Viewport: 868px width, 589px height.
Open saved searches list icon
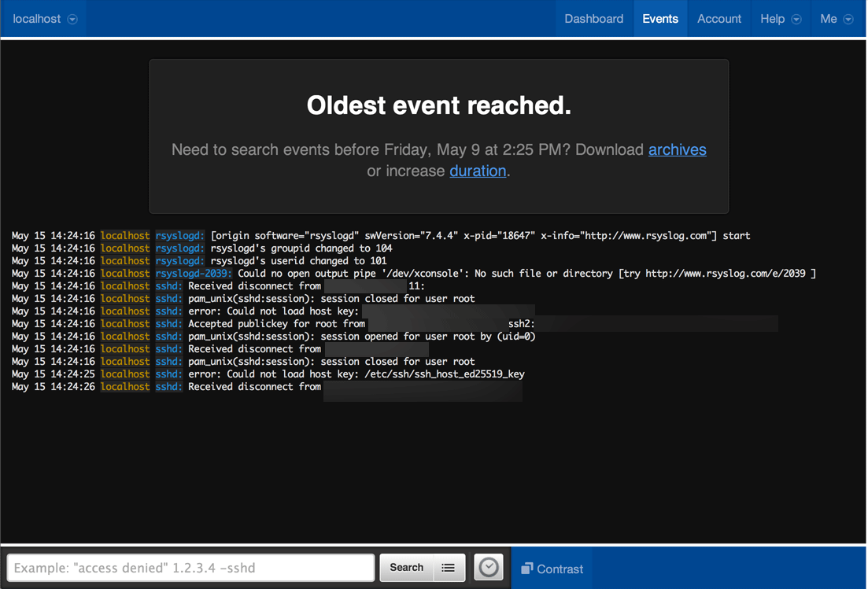[449, 568]
